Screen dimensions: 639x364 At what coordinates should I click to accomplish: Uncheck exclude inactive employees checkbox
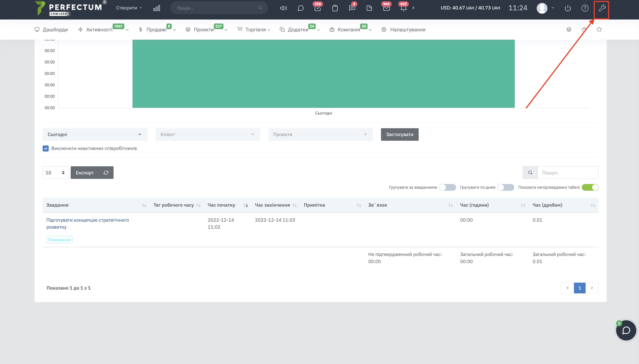tap(46, 149)
